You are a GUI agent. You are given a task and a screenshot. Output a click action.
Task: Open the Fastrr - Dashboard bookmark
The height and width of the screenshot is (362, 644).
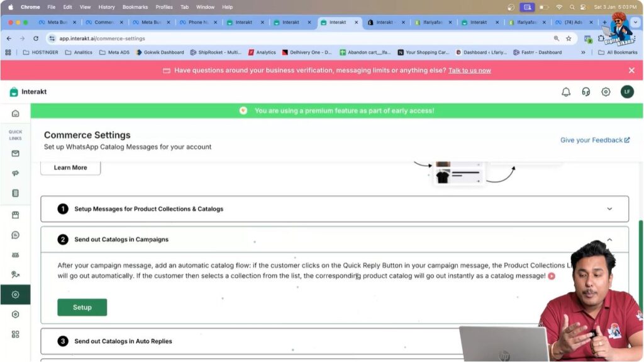tap(537, 52)
